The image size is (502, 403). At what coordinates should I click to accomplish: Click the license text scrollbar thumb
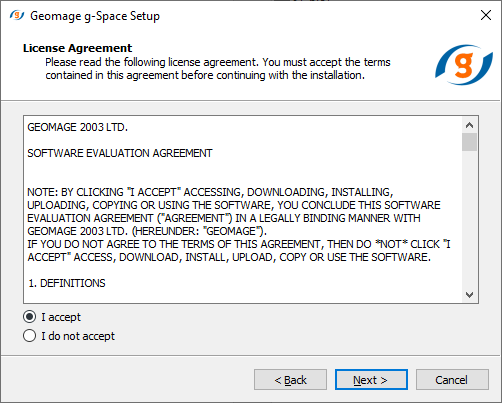(x=469, y=142)
